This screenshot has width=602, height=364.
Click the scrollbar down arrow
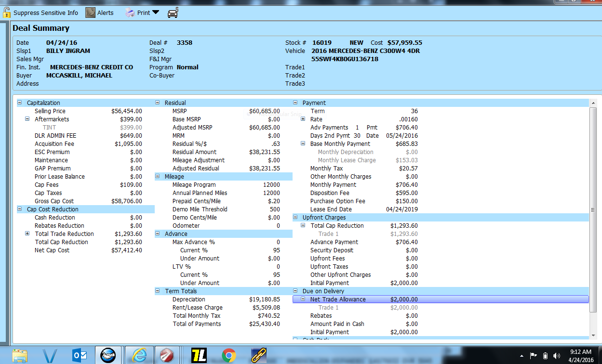point(593,335)
